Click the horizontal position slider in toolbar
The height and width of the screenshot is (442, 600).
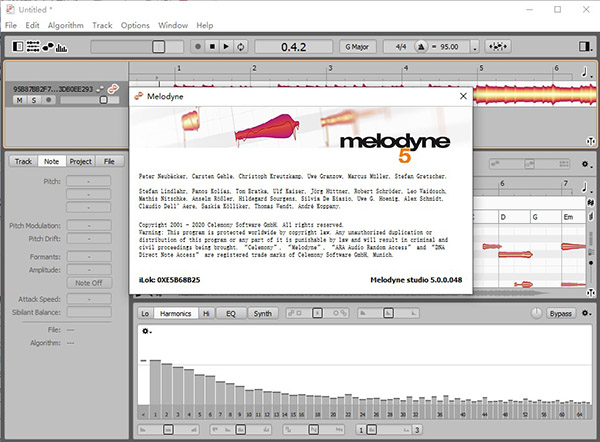tap(158, 46)
